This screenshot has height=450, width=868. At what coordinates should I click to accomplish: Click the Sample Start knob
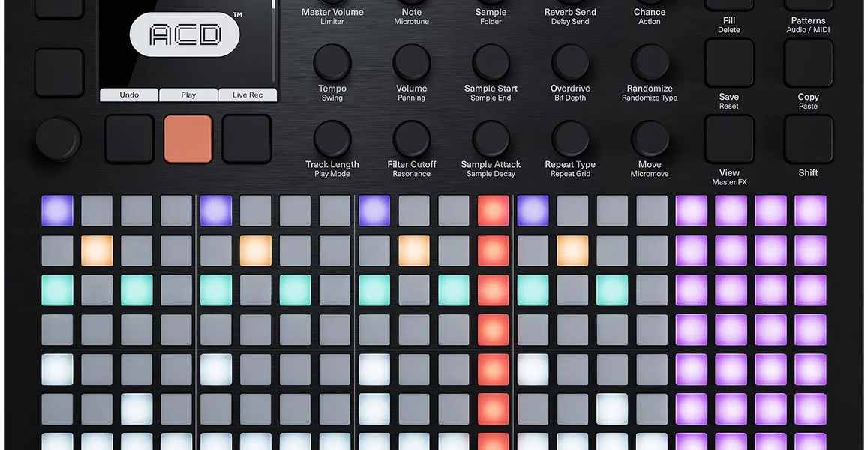click(x=491, y=62)
